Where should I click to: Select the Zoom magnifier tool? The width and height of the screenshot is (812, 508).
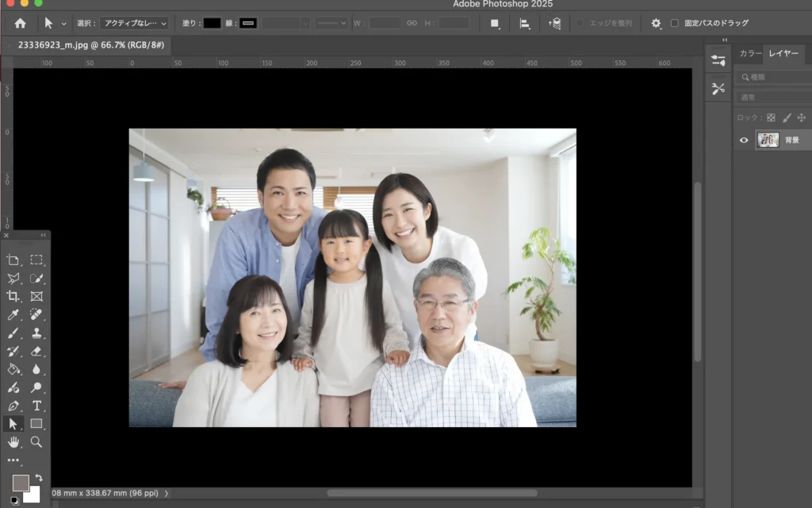point(36,442)
